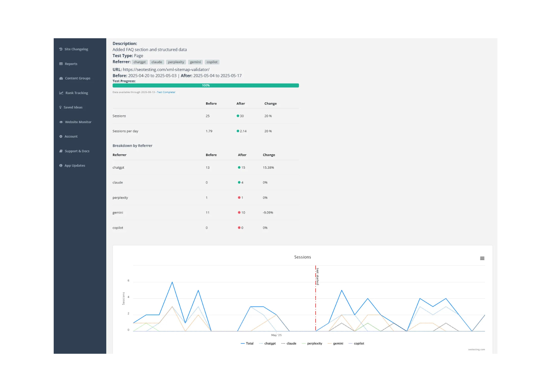551x392 pixels.
Task: Click the seotesting.com chart credit link
Action: 477,350
